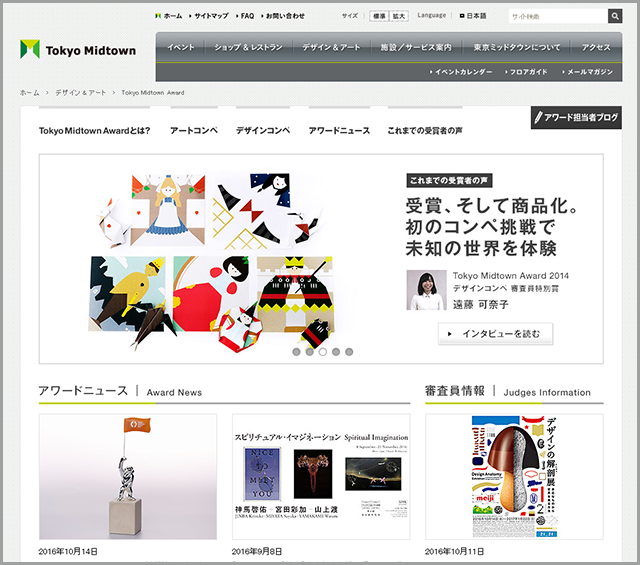The image size is (640, 565).
Task: Open the ホーム link in top bar
Action: click(169, 16)
